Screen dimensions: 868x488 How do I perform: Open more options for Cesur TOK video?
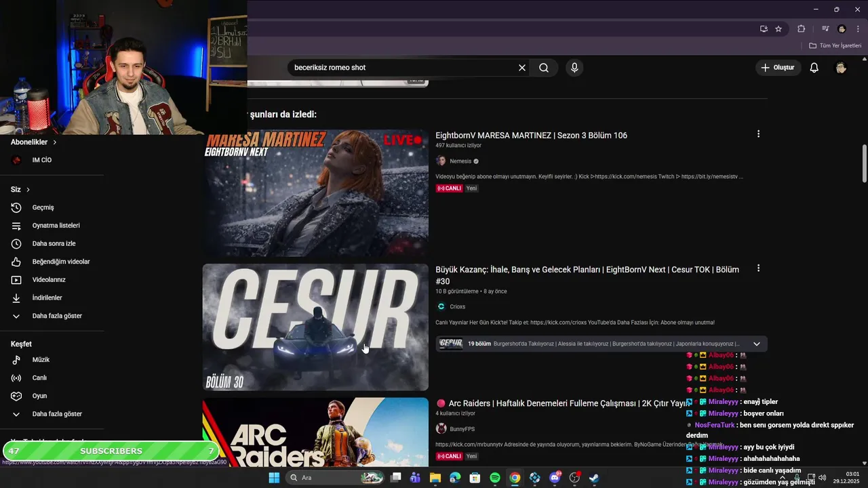pyautogui.click(x=758, y=268)
